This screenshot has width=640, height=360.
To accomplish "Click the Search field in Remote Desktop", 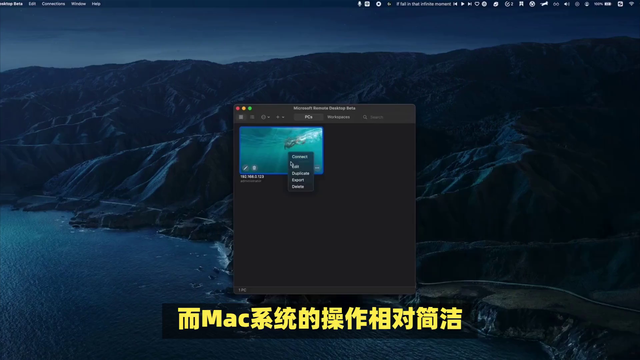I will pyautogui.click(x=387, y=117).
